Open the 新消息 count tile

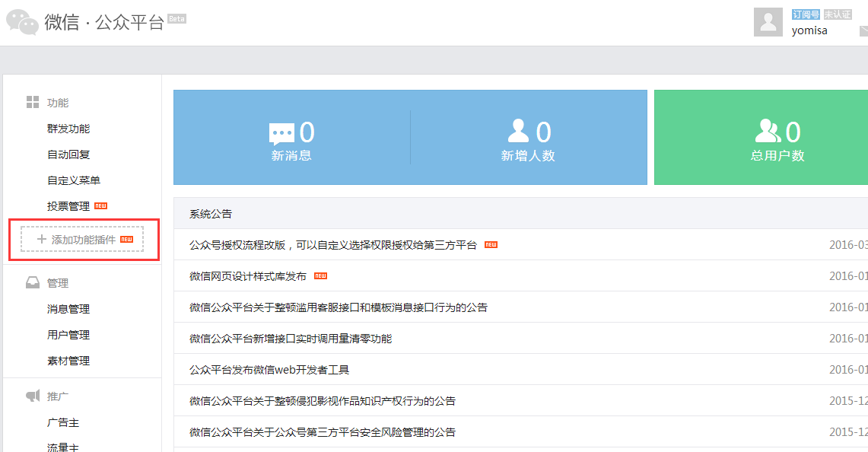291,138
